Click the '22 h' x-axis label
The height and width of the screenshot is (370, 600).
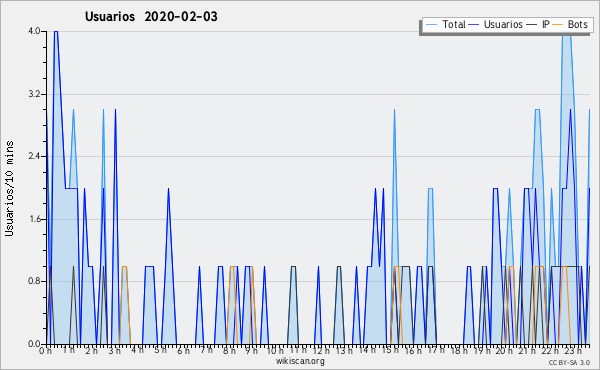(x=550, y=351)
